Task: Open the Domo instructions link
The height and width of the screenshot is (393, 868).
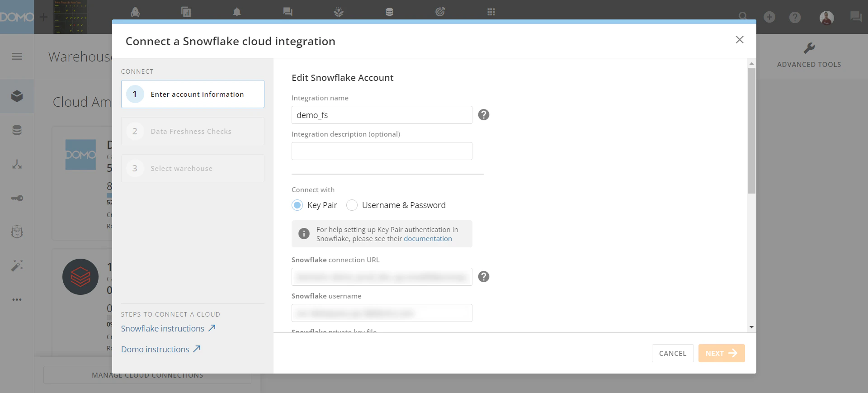Action: [160, 350]
